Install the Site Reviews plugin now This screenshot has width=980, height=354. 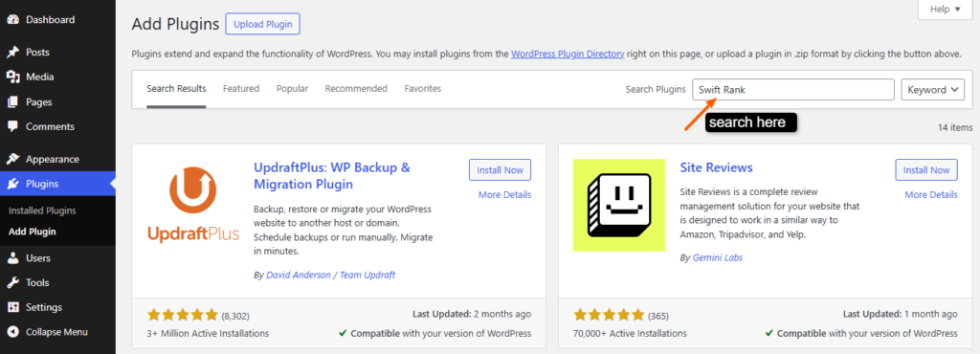926,169
